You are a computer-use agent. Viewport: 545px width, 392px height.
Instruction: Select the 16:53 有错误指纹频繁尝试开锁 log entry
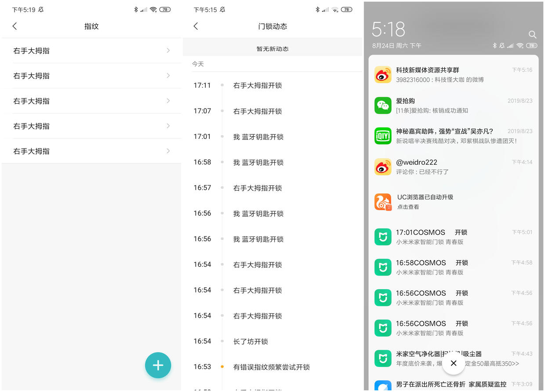point(271,367)
